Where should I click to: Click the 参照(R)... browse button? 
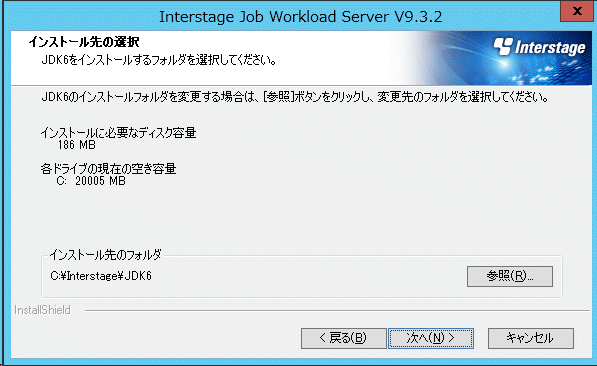click(x=509, y=276)
